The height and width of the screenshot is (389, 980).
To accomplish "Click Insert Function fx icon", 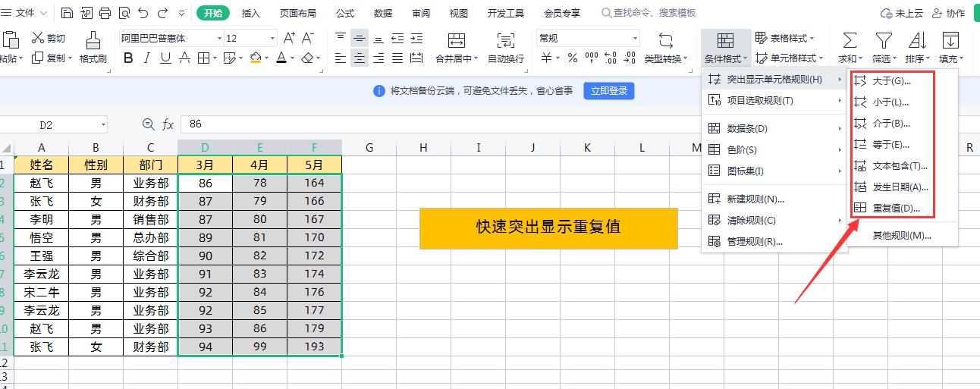I will click(x=168, y=124).
